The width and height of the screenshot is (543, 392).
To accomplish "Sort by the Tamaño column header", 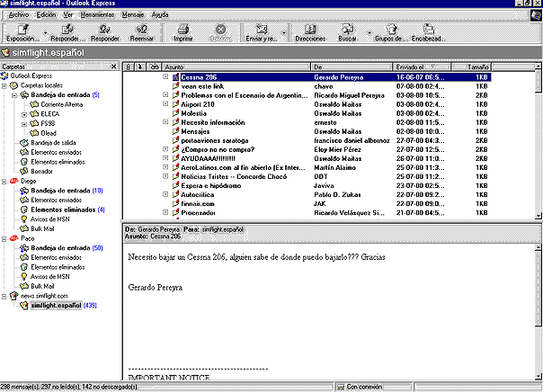I will click(x=472, y=67).
